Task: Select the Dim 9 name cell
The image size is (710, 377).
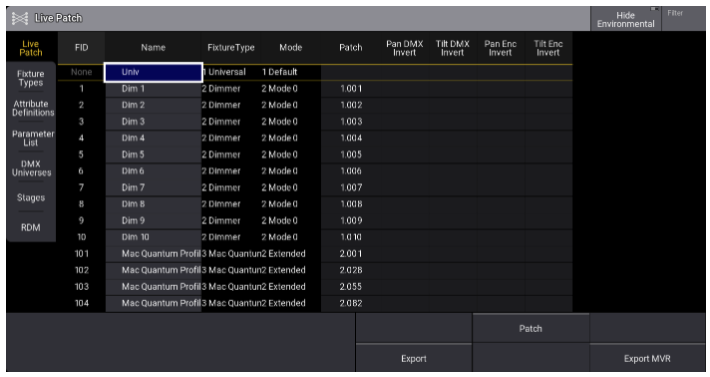Action: click(x=154, y=221)
